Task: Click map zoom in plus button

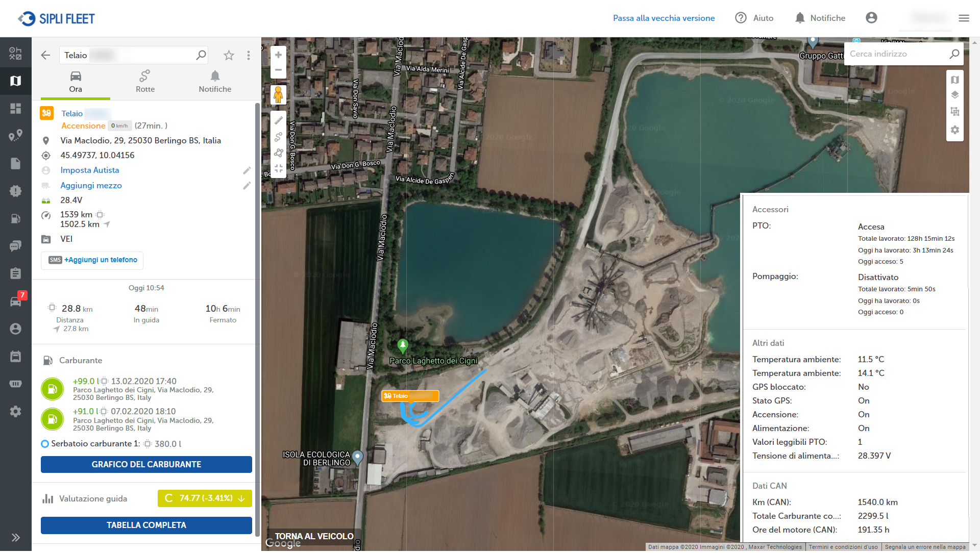Action: pyautogui.click(x=278, y=55)
